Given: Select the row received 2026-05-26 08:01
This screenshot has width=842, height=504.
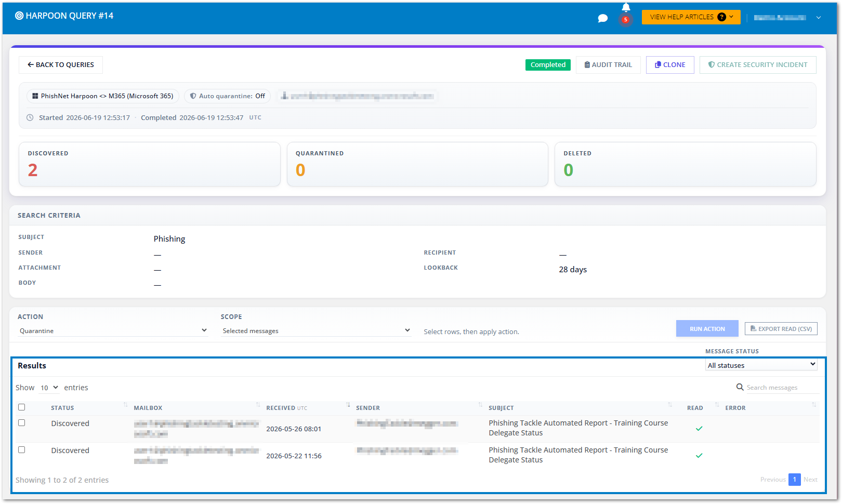Looking at the screenshot, I should pyautogui.click(x=22, y=423).
